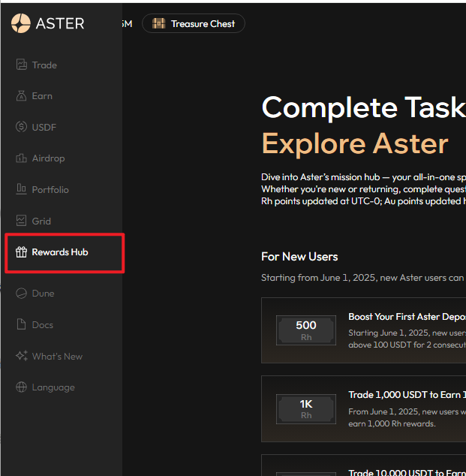
Task: Click the Earn money bag icon
Action: tap(21, 95)
